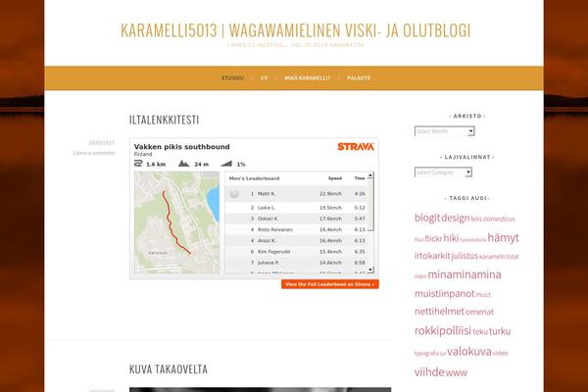The height and width of the screenshot is (392, 588).
Task: Click the leaderboard scrollbar thumb
Action: coord(370,205)
